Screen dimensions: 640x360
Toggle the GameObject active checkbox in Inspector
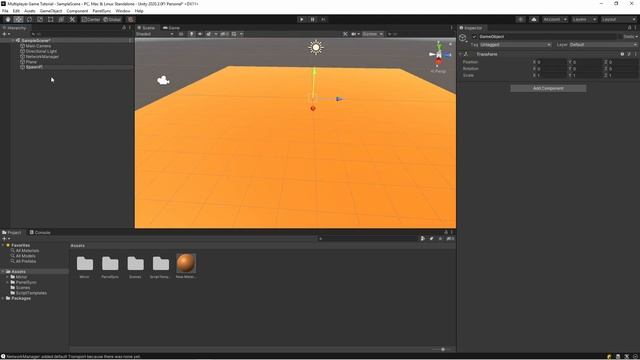click(474, 37)
